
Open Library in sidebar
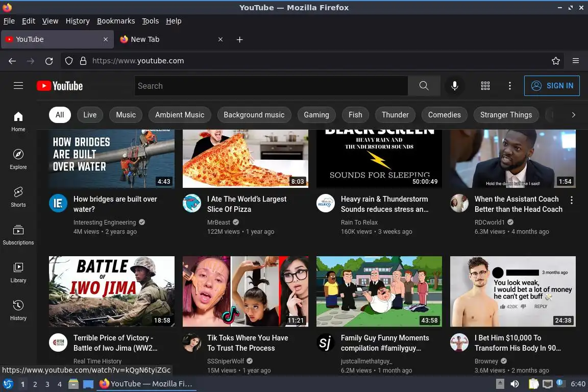[x=18, y=273]
